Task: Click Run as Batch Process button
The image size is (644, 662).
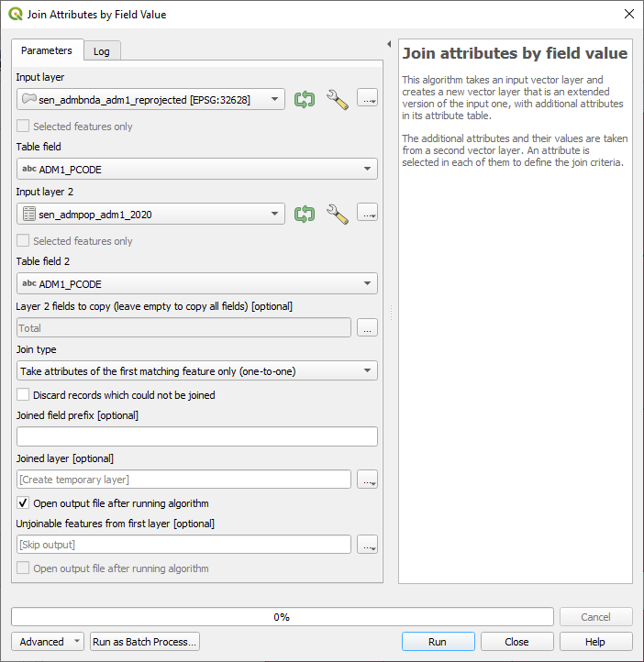Action: (145, 642)
